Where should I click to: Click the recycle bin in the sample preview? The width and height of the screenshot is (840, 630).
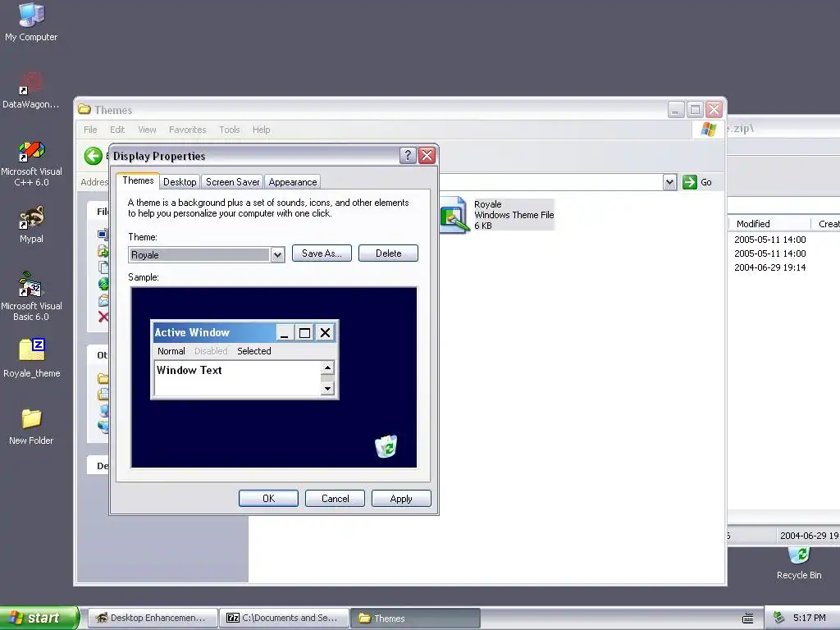(x=386, y=446)
